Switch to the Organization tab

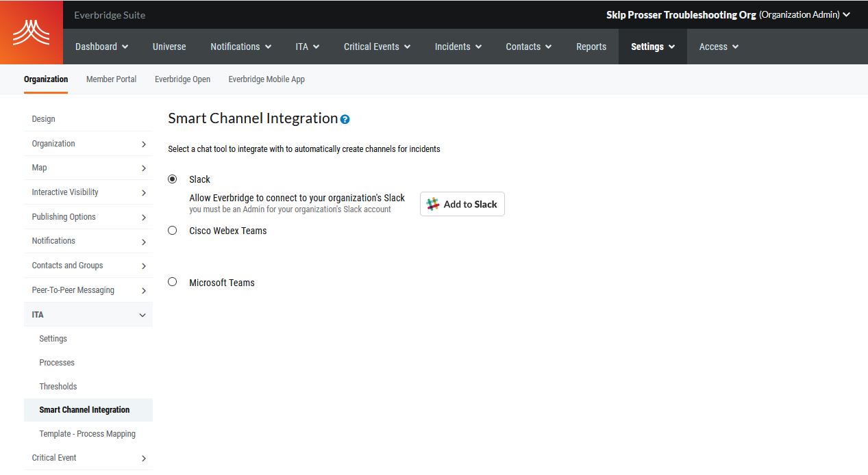point(46,79)
